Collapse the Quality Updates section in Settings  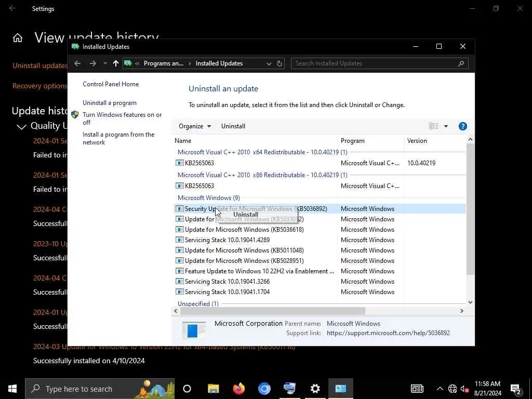click(x=21, y=127)
